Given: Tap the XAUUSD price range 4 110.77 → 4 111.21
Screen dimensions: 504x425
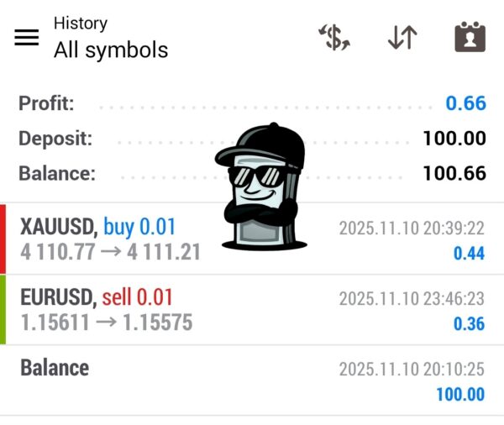Looking at the screenshot, I should [110, 251].
